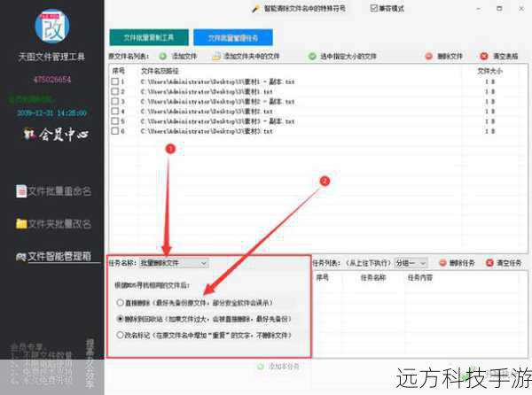Switch to the green 文件批量复制工具 tab
532x395 pixels.
[149, 37]
